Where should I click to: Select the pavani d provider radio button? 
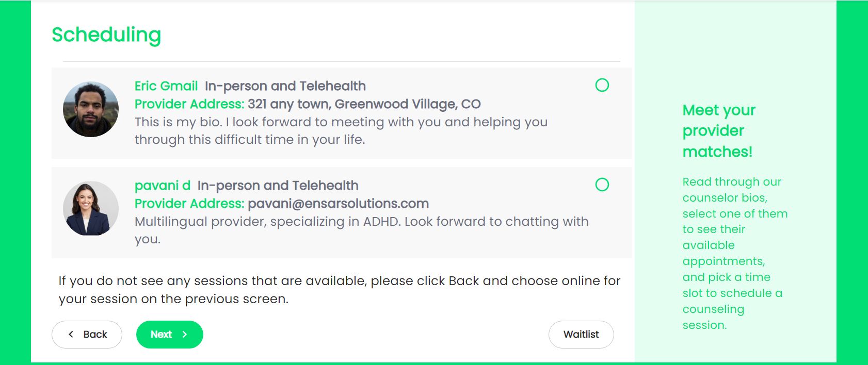(602, 185)
